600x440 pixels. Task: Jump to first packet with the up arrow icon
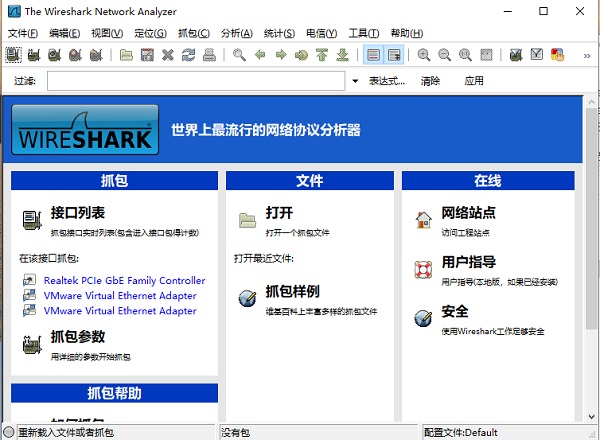click(322, 55)
